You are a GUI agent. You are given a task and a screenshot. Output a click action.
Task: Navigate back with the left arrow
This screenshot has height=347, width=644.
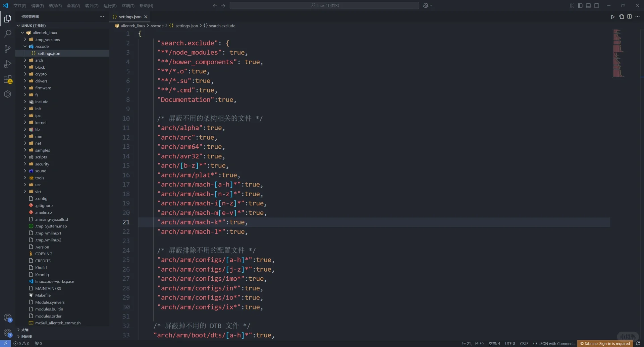(215, 6)
